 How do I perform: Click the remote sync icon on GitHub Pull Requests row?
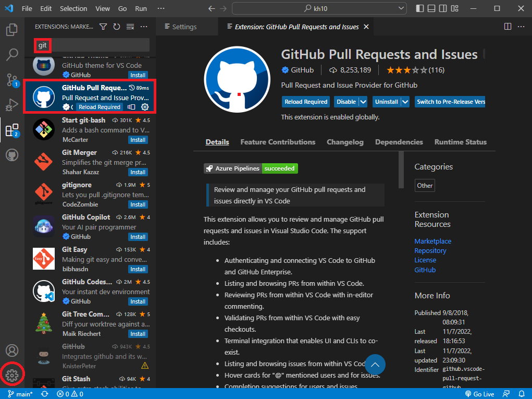[x=131, y=107]
